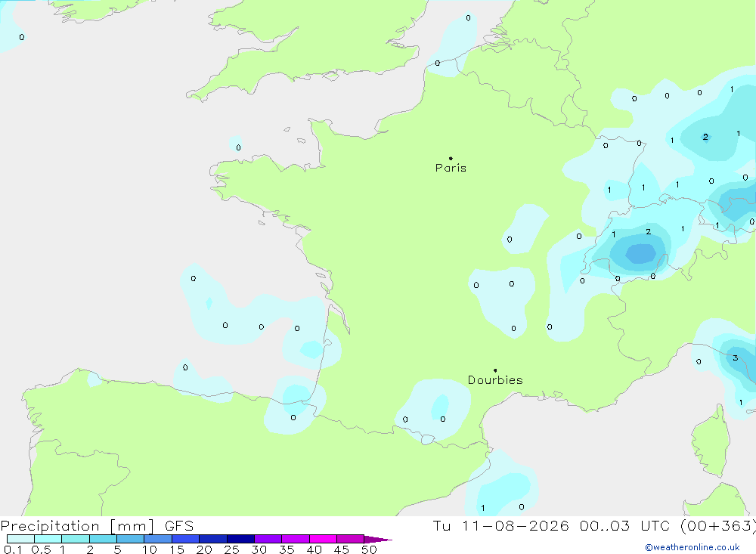Viewport: 756px width, 554px height.
Task: Click the black dot marker above Dourbies
Action: pyautogui.click(x=495, y=370)
